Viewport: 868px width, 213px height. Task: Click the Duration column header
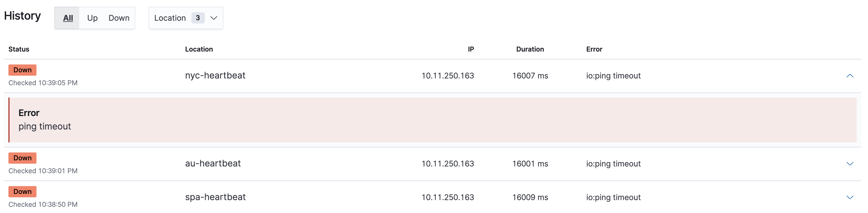(x=530, y=49)
